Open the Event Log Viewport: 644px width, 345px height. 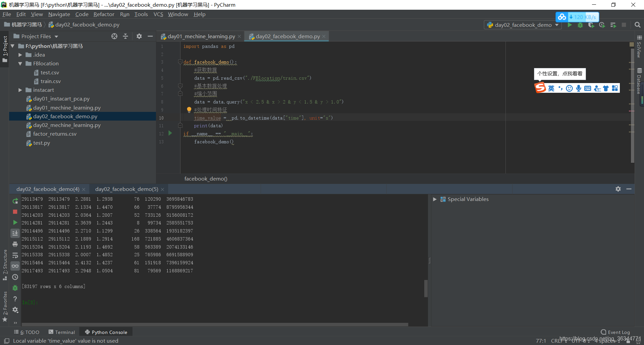click(615, 332)
